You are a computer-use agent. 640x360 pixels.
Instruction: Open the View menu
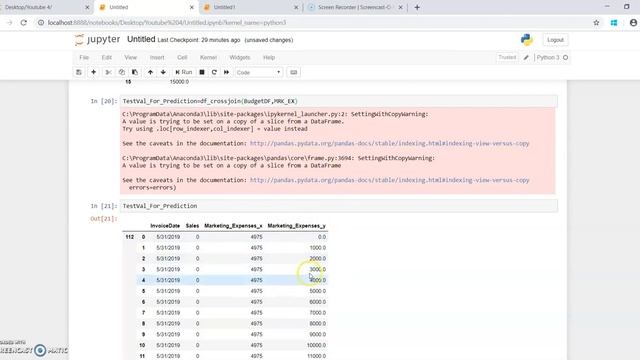coord(131,58)
